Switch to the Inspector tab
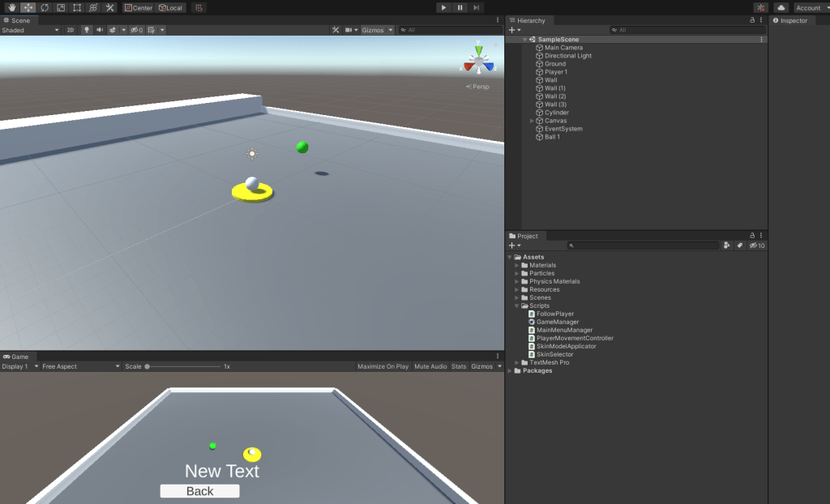Image resolution: width=830 pixels, height=504 pixels. (x=793, y=20)
